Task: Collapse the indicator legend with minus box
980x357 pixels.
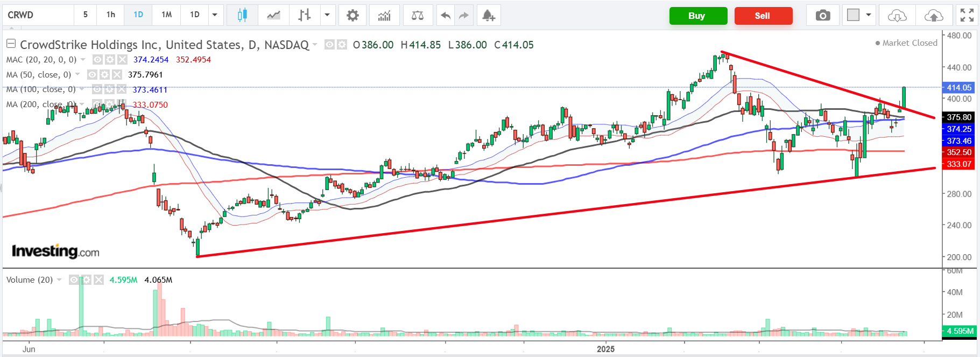Action: [11, 44]
